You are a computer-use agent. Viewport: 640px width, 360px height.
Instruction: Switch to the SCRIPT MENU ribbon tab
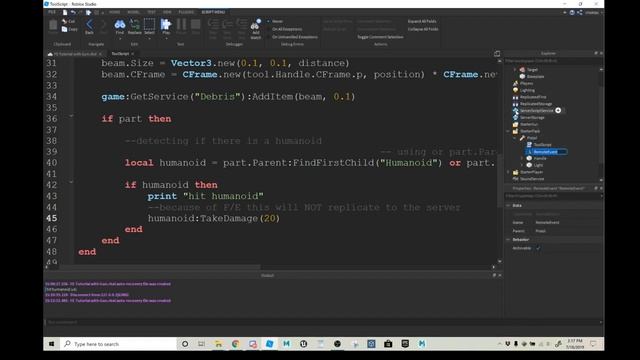(213, 12)
